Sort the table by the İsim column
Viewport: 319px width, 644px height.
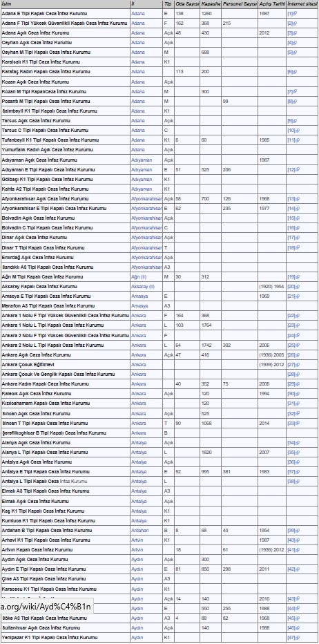point(65,3)
